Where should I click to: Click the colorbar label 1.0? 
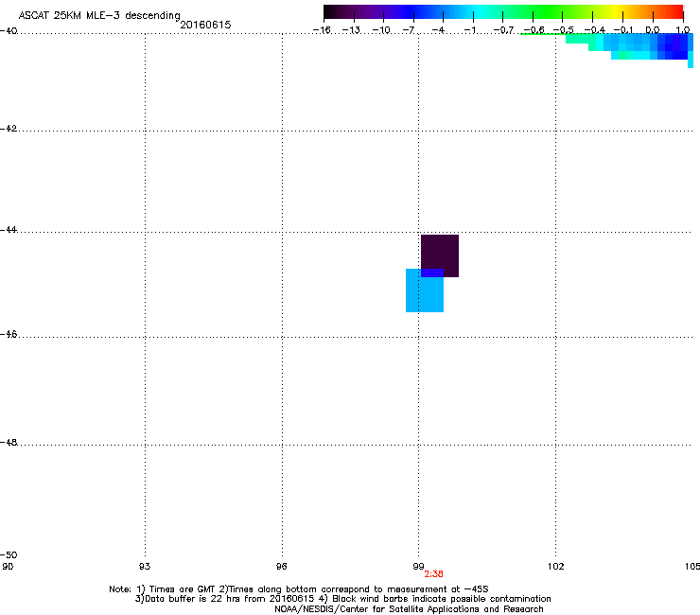pyautogui.click(x=683, y=30)
